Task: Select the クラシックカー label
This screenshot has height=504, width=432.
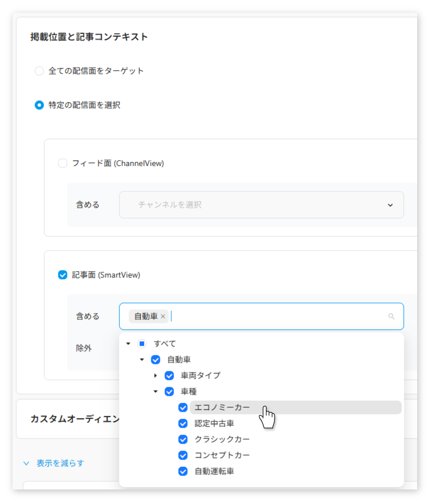Action: 222,439
